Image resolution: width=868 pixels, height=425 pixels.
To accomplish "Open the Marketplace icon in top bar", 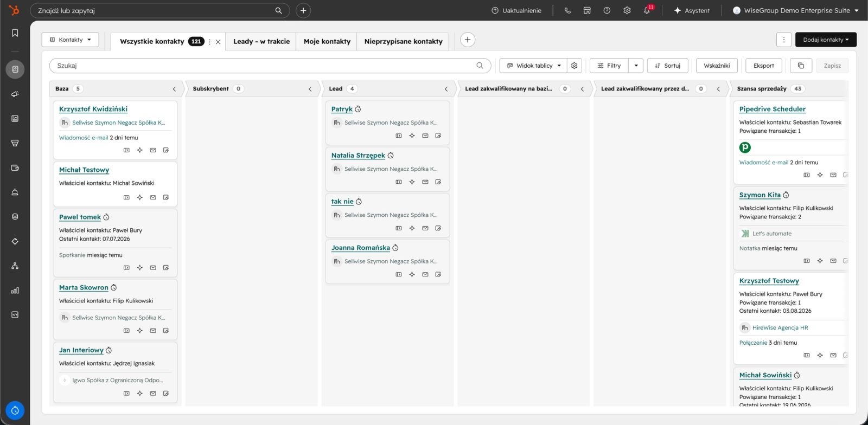I will tap(587, 10).
